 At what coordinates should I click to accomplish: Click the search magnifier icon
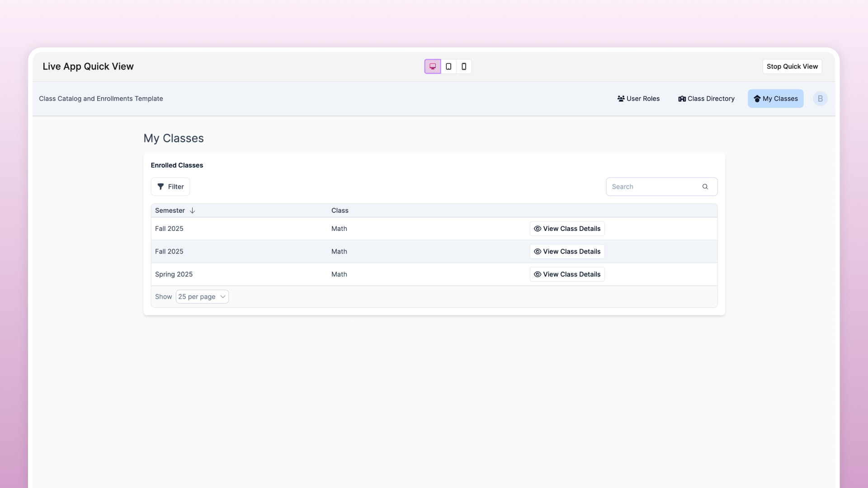(705, 187)
